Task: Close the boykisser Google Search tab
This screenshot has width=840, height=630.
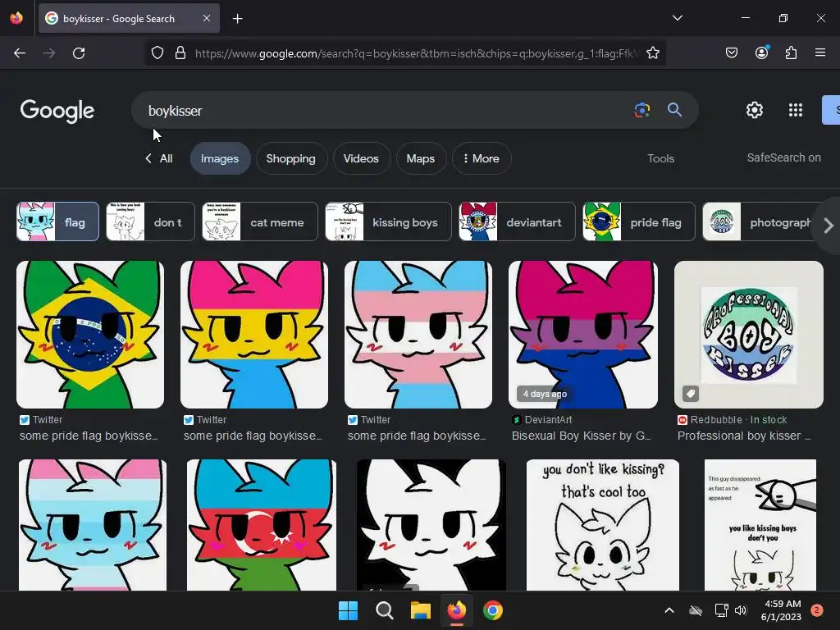Action: 207,18
